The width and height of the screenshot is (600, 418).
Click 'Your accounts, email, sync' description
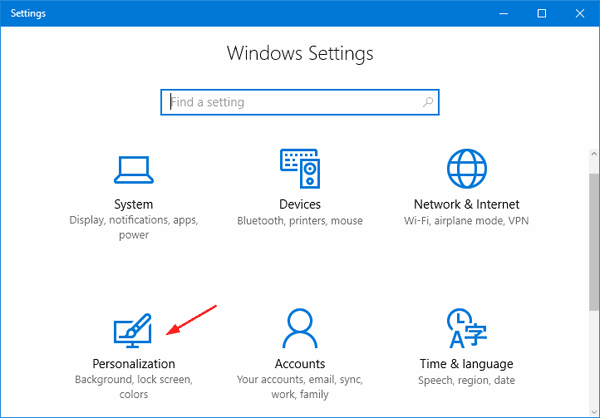click(x=300, y=387)
